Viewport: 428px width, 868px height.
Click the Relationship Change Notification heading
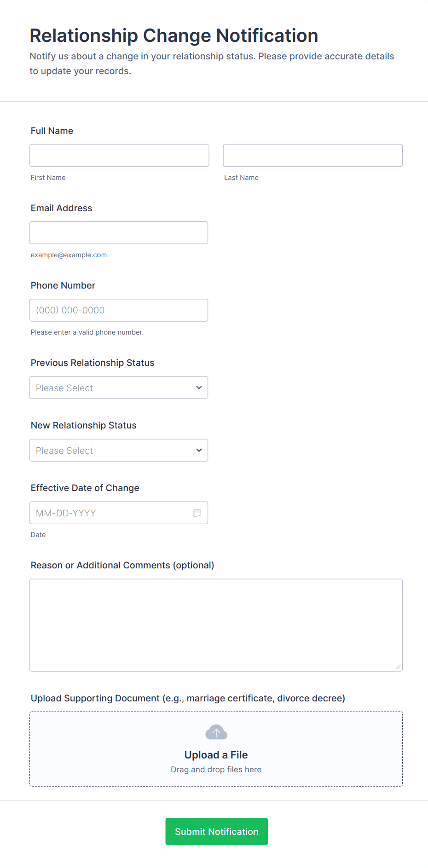point(174,35)
